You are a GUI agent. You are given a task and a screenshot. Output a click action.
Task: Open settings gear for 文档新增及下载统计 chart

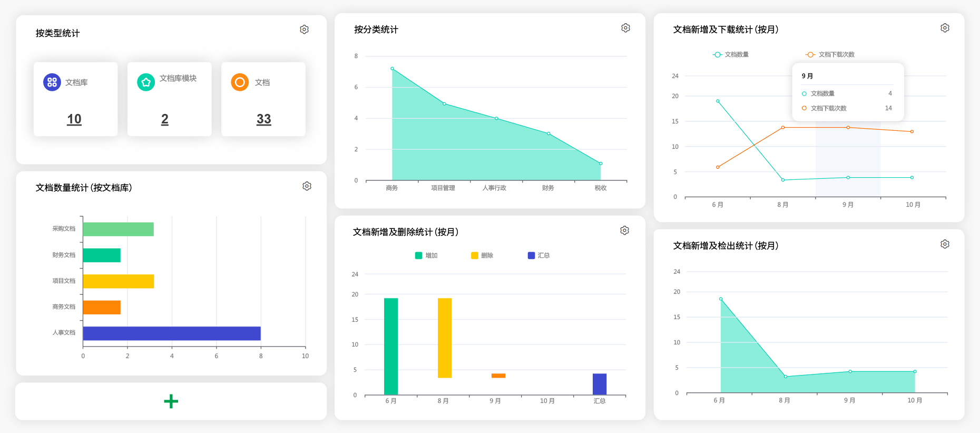pos(945,28)
